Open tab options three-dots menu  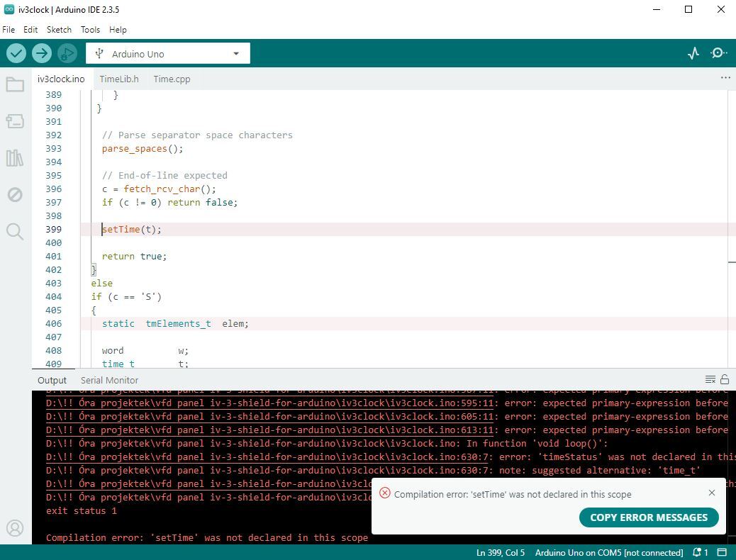coord(725,78)
